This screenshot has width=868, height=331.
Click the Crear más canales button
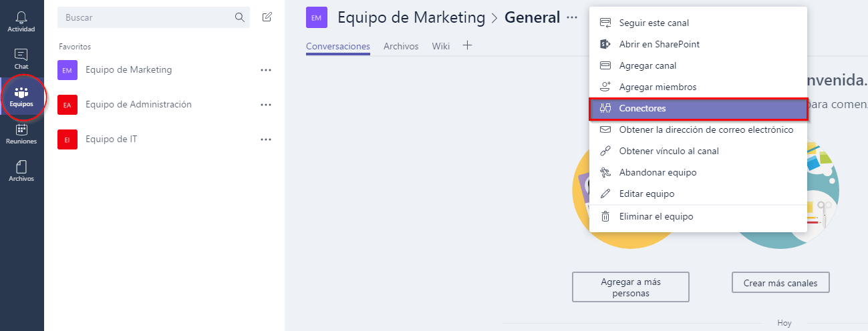click(x=780, y=283)
